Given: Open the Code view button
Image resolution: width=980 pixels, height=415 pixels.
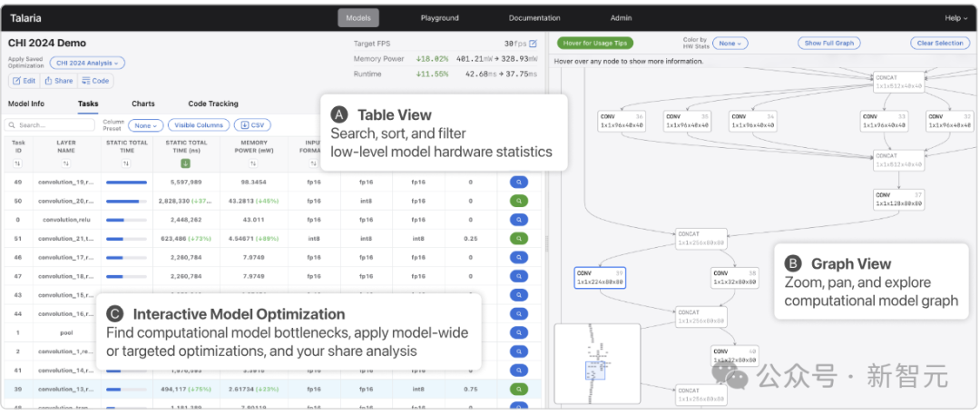Looking at the screenshot, I should point(96,81).
